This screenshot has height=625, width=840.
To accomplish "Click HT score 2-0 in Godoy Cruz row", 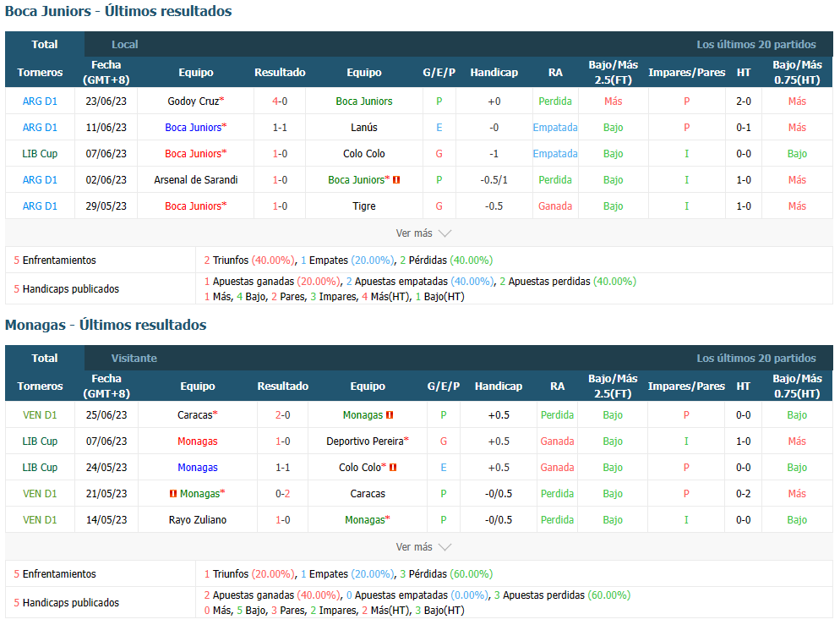I will (744, 101).
